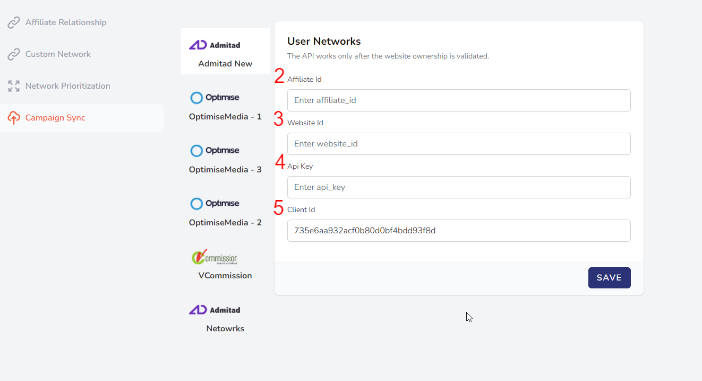Open Affiliate Relationship menu item
The image size is (702, 381).
(x=66, y=22)
